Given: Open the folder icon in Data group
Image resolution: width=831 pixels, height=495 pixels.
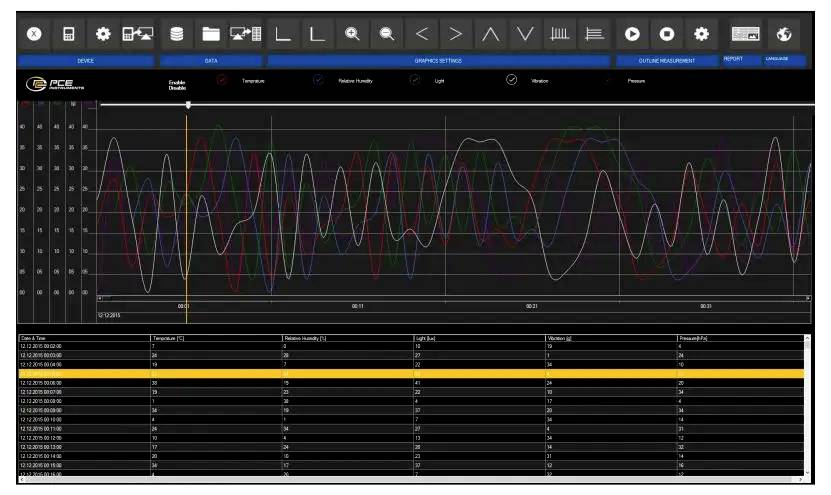Looking at the screenshot, I should pos(211,34).
